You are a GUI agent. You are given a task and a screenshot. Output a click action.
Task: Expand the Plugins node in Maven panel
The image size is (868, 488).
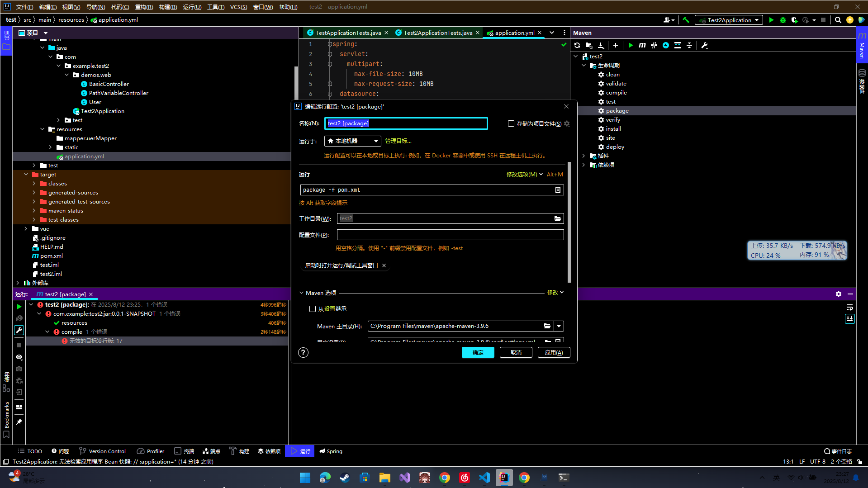583,156
